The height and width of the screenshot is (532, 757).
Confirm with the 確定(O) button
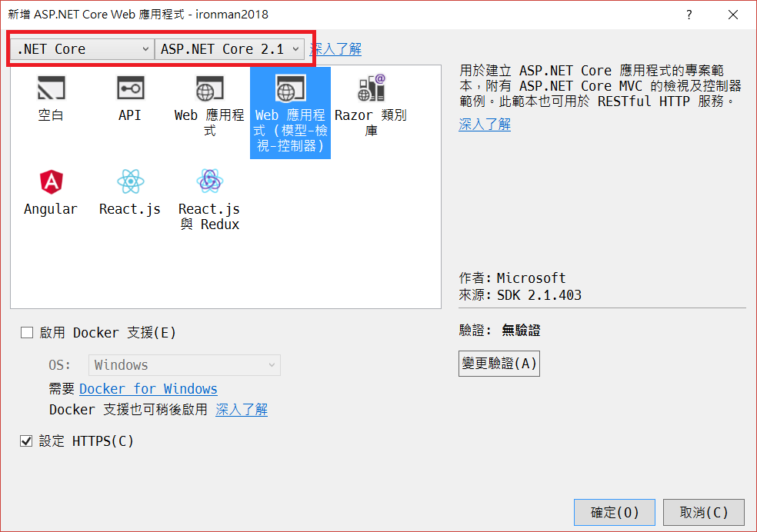pos(615,512)
